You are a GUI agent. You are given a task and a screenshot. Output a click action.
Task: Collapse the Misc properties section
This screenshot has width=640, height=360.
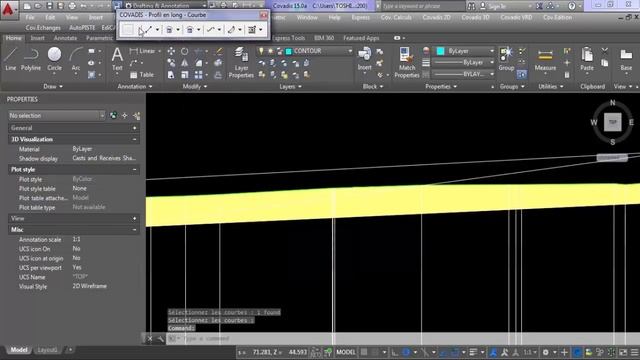click(134, 230)
